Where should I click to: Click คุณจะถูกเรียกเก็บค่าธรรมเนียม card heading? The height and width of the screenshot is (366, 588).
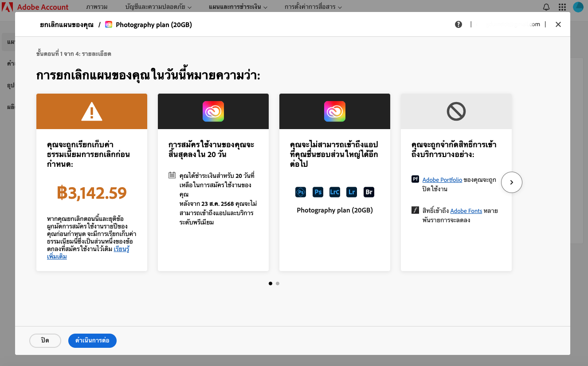click(x=88, y=154)
